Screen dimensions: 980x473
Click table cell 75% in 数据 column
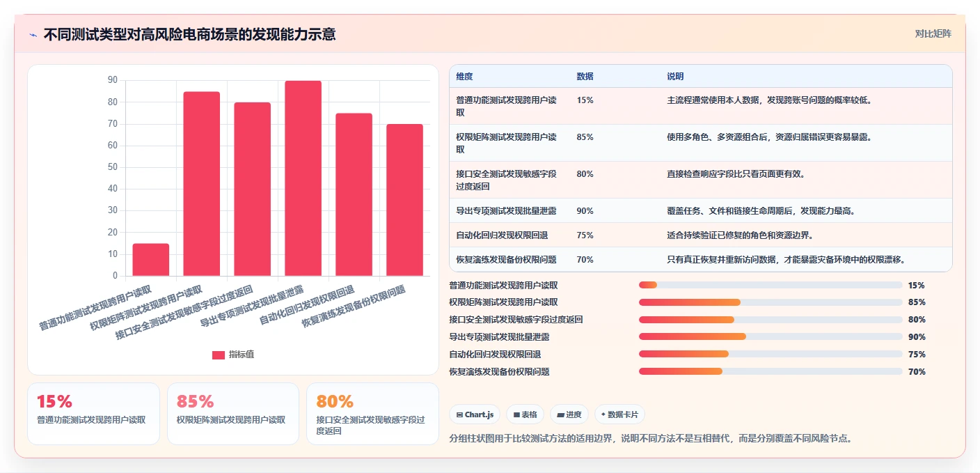point(585,235)
